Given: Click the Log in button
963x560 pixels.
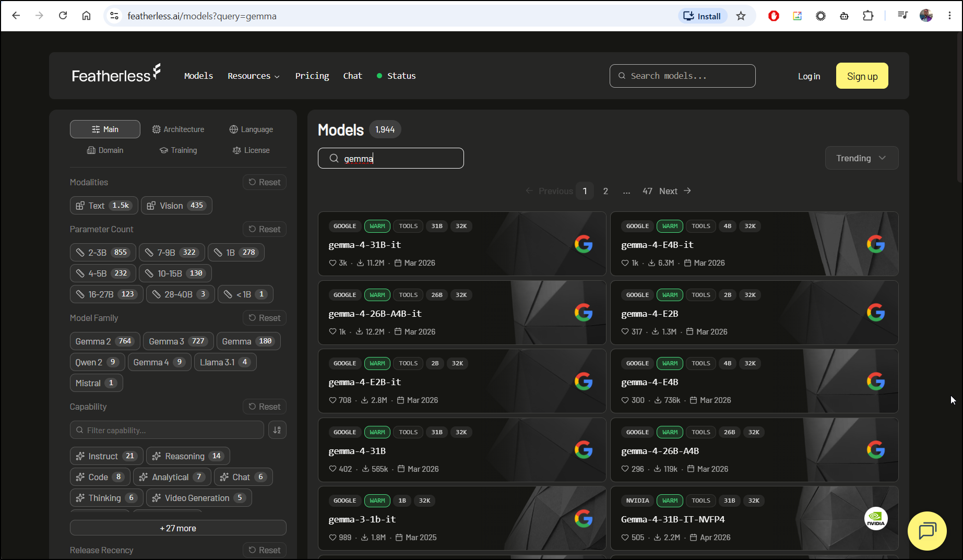Looking at the screenshot, I should tap(809, 76).
